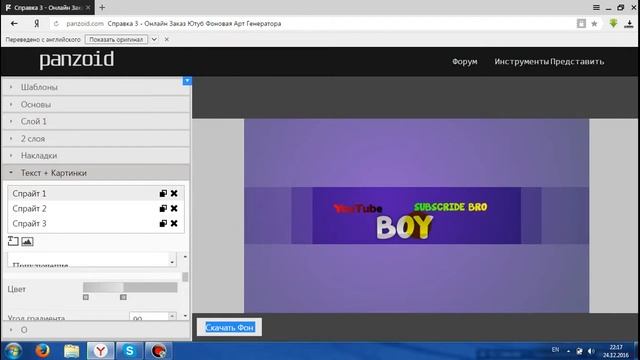Expand the Шаблоны section
The width and height of the screenshot is (640, 360).
click(x=96, y=87)
